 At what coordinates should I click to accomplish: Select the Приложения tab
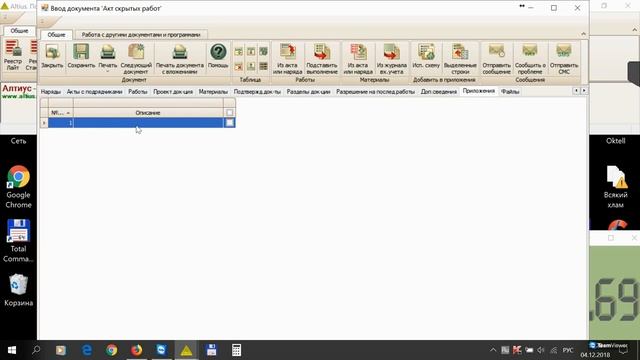479,91
